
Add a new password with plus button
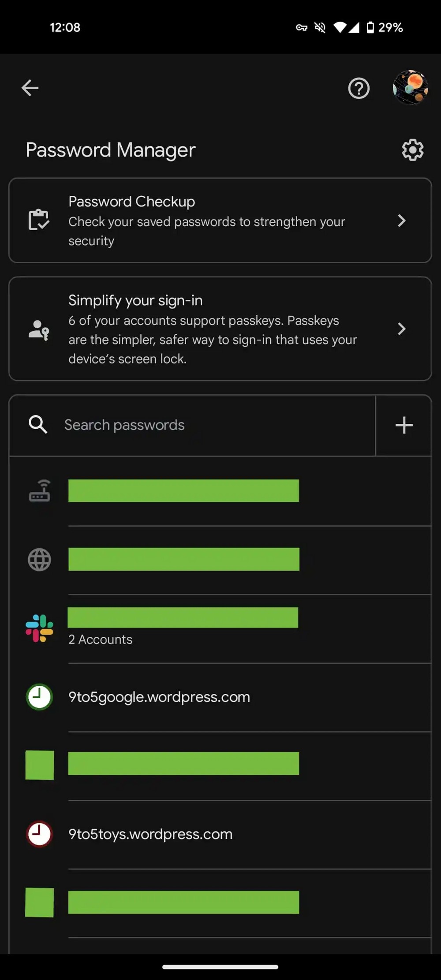click(404, 426)
